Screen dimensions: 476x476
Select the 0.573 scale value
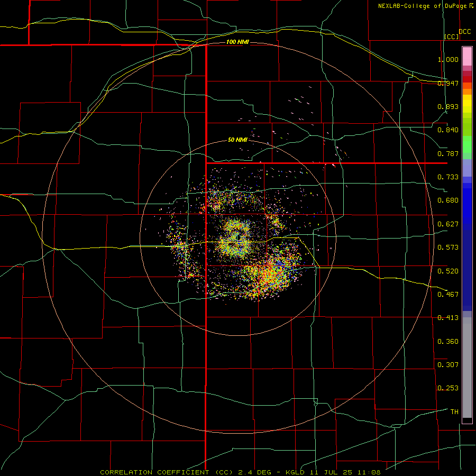click(x=448, y=248)
